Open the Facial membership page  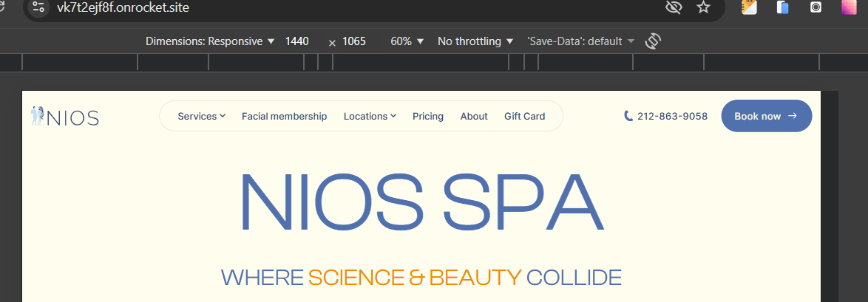[285, 116]
